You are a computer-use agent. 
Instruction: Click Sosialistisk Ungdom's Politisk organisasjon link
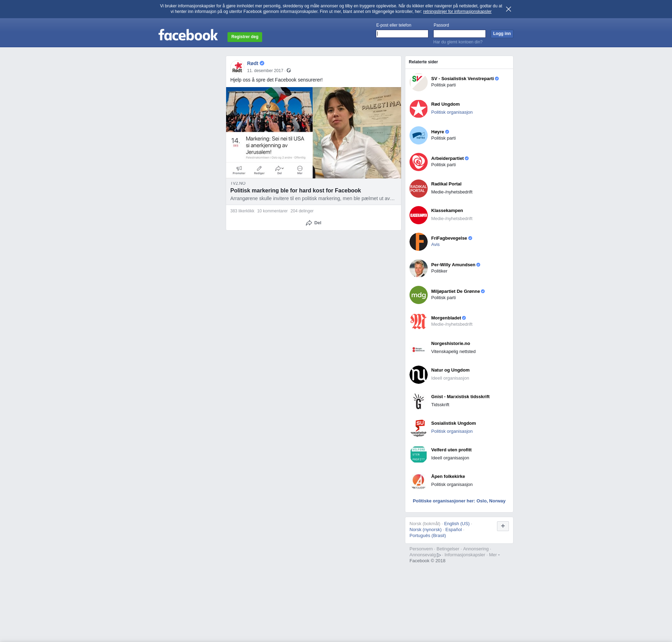click(x=452, y=431)
